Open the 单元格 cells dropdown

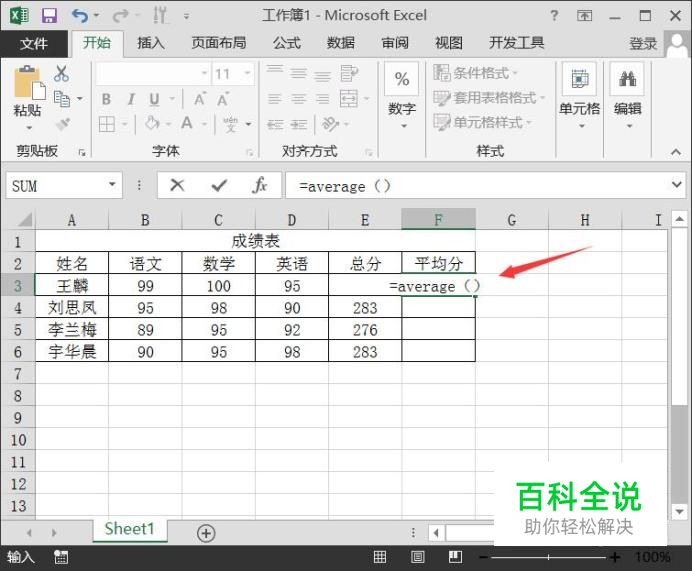click(x=579, y=97)
